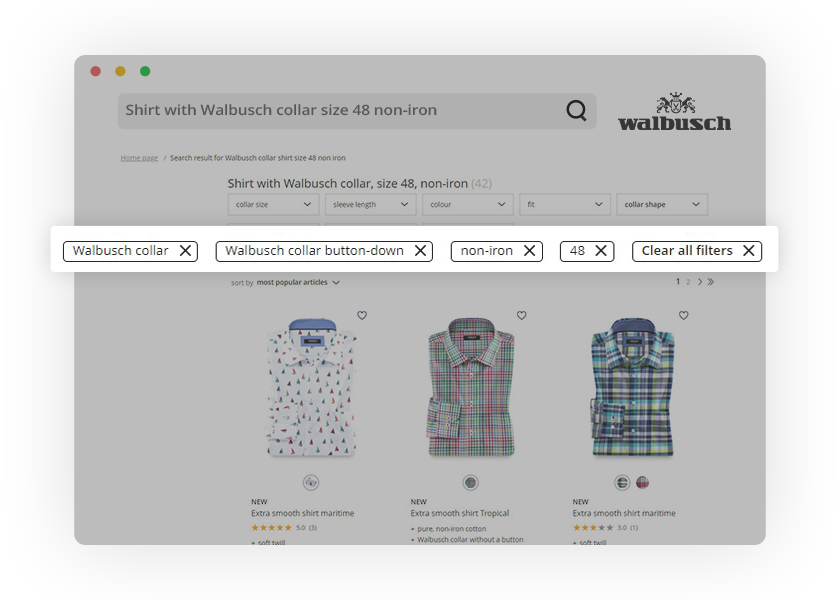Select the blue-green plaid colour swatch
Screen dimensions: 840x600
pyautogui.click(x=622, y=483)
